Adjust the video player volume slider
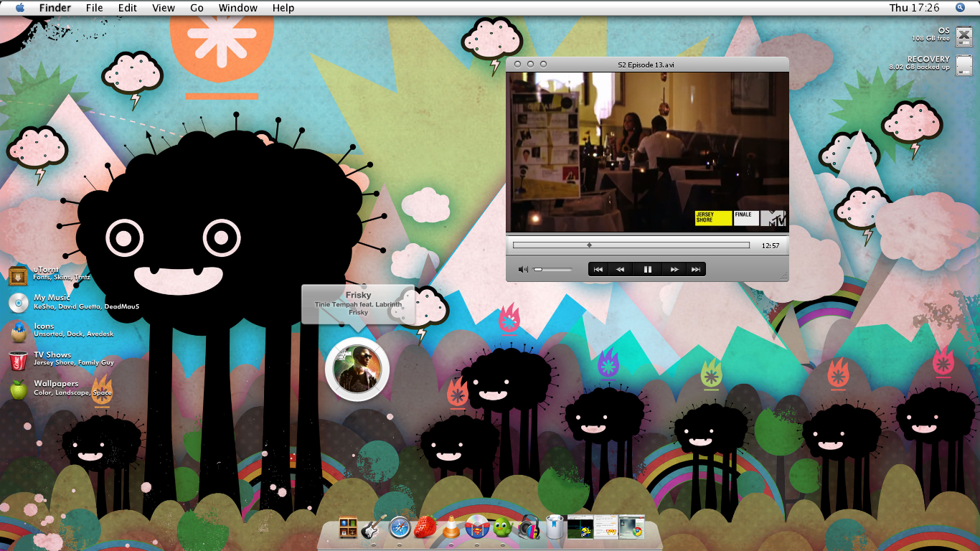Viewport: 980px width, 551px height. (552, 270)
